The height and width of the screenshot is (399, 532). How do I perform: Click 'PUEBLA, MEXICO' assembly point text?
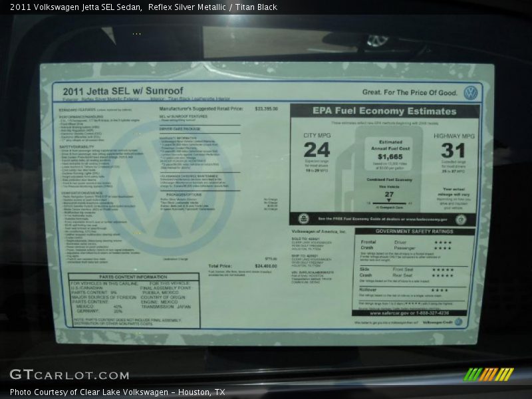point(160,293)
